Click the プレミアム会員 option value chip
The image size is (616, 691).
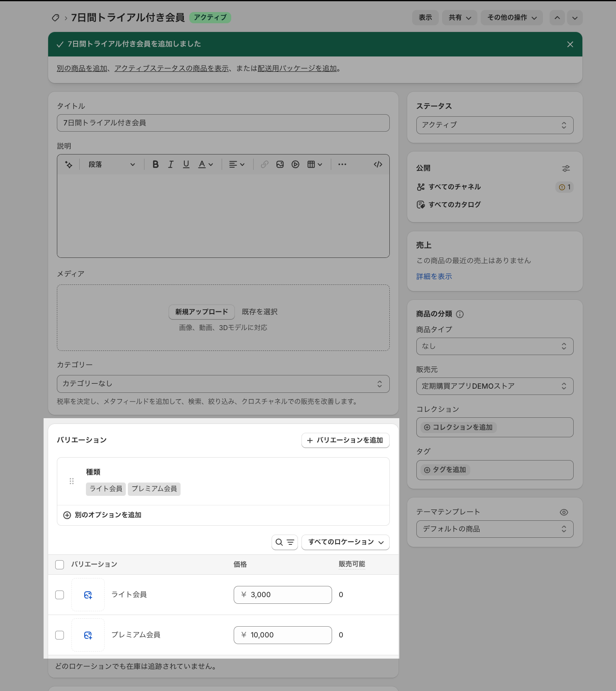tap(154, 489)
